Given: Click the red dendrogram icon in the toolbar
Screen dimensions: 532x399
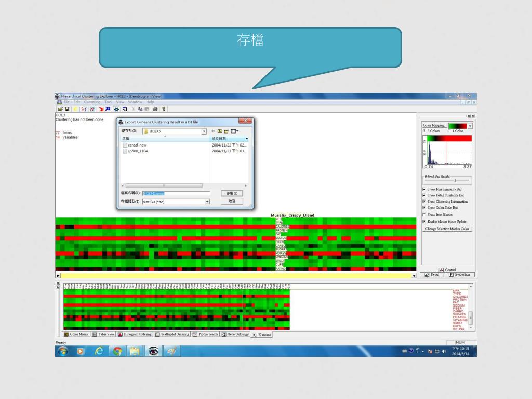Looking at the screenshot, I should pos(84,109).
